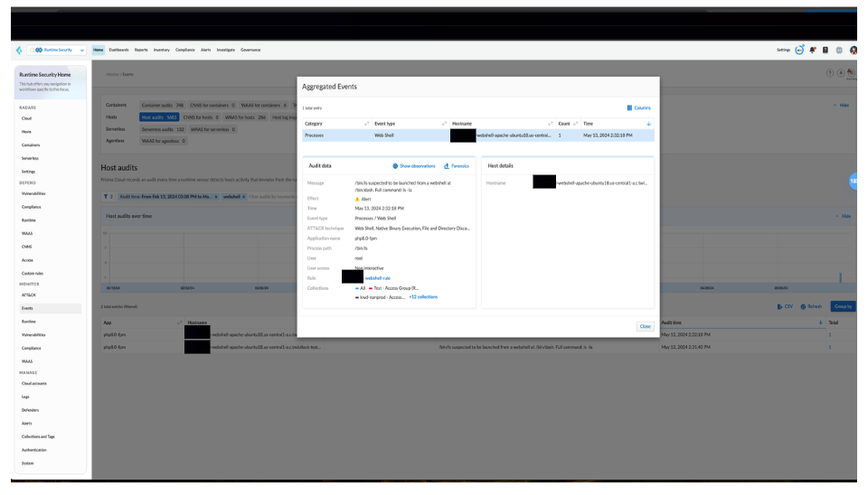Open the Dashboards top menu

pos(118,51)
